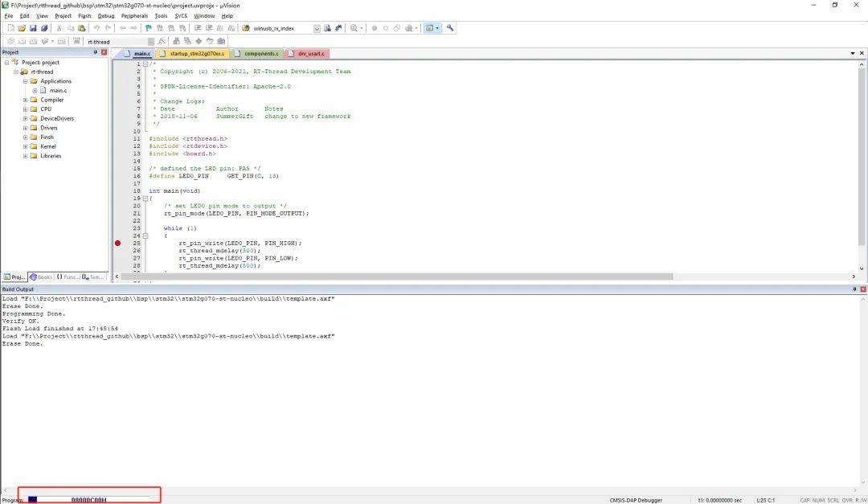
Task: Click the Comment selection icon
Action: pos(219,28)
